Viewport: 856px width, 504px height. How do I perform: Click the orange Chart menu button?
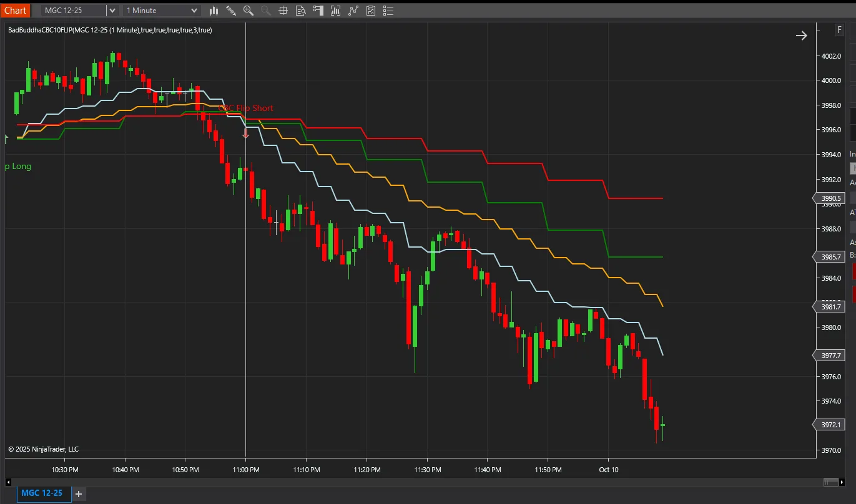point(14,10)
